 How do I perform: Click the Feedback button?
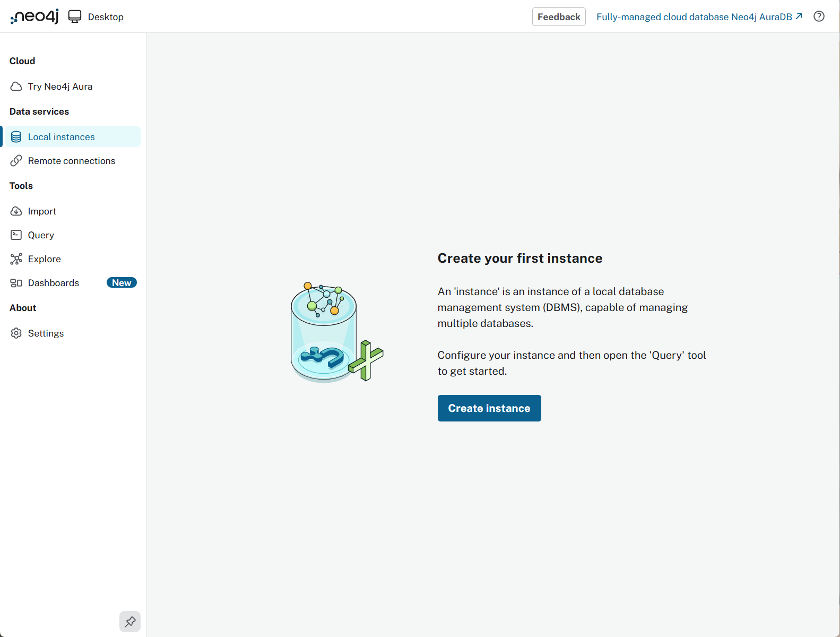pos(559,17)
